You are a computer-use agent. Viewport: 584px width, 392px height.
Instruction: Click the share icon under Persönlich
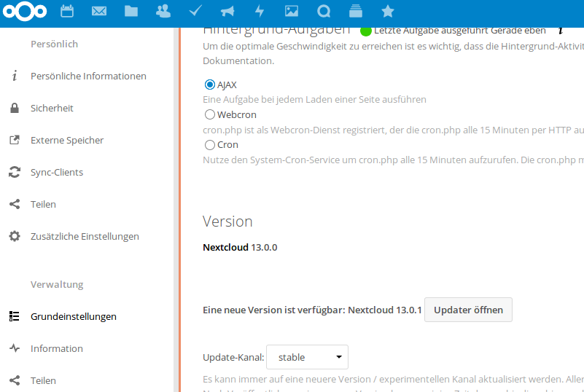point(15,204)
